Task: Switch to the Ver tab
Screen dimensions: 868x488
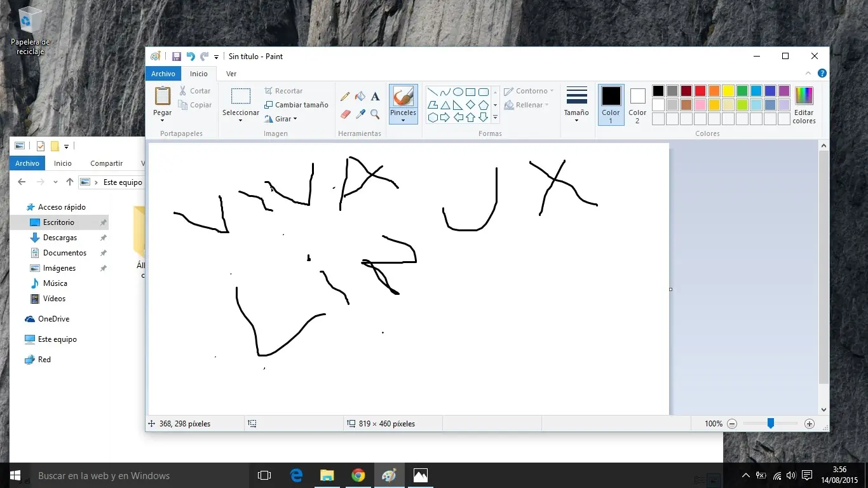Action: click(x=231, y=74)
